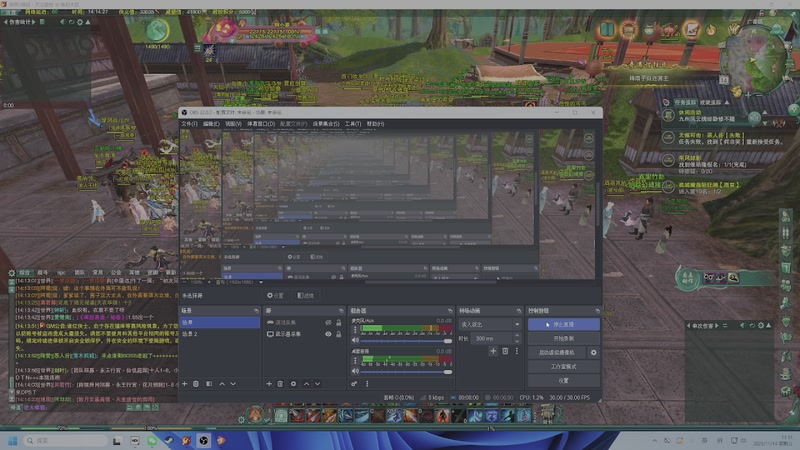
Task: Toggle lock on the display capture source
Action: (x=338, y=334)
